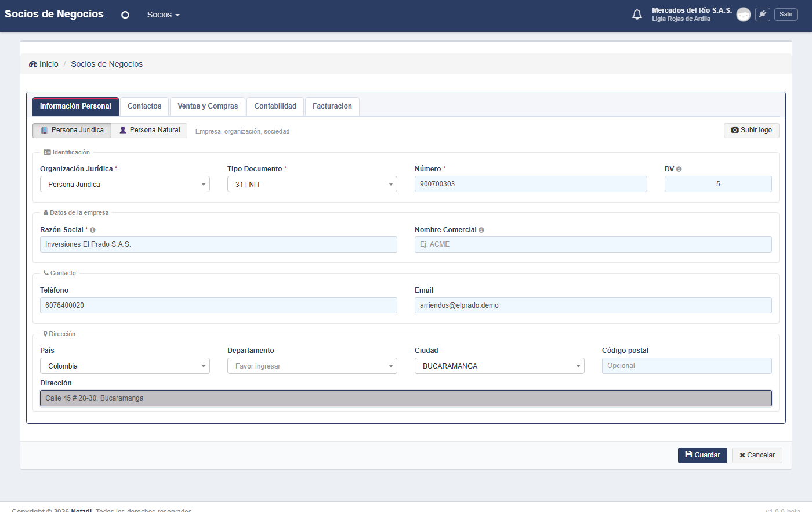The height and width of the screenshot is (512, 812).
Task: Click the Socios de Negocios brand title
Action: [54, 15]
